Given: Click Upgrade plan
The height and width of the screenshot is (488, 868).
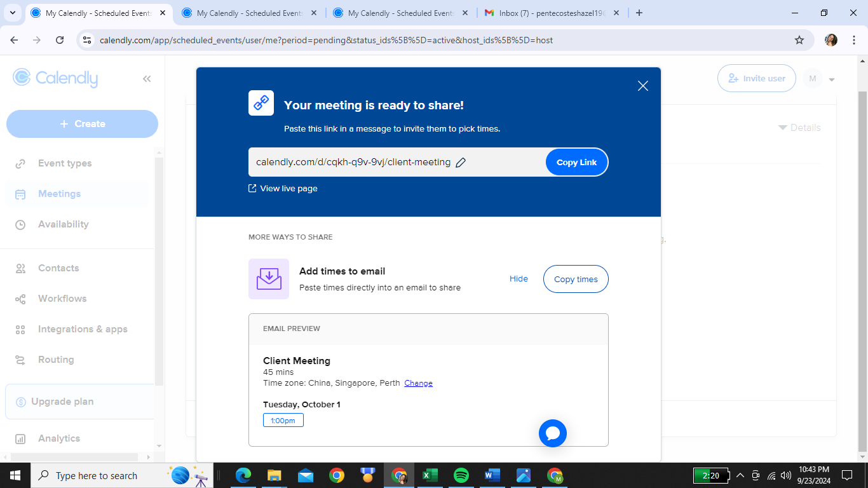Looking at the screenshot, I should (79, 402).
